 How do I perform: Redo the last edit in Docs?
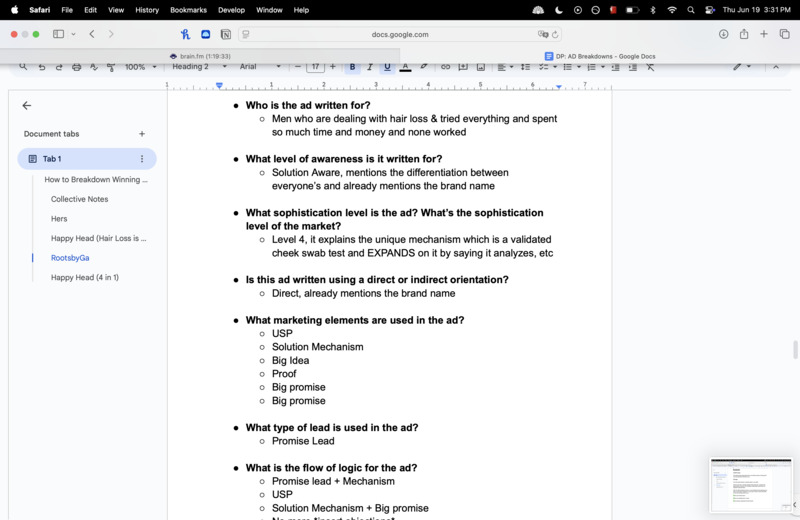[x=59, y=67]
